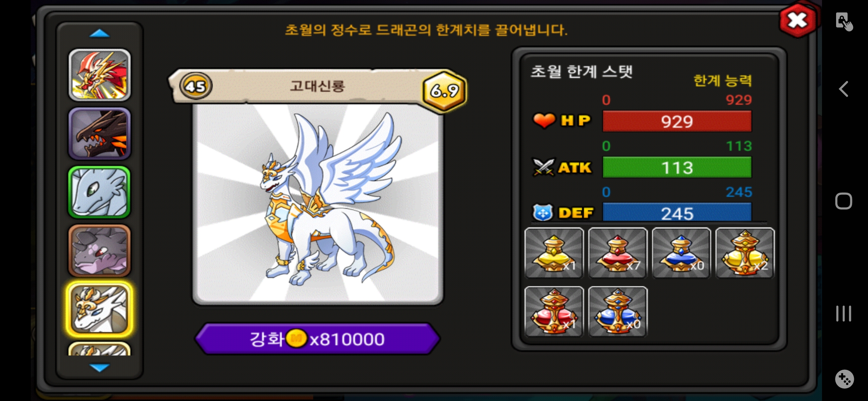
Task: Select the large blue essence potion x0
Action: [618, 312]
